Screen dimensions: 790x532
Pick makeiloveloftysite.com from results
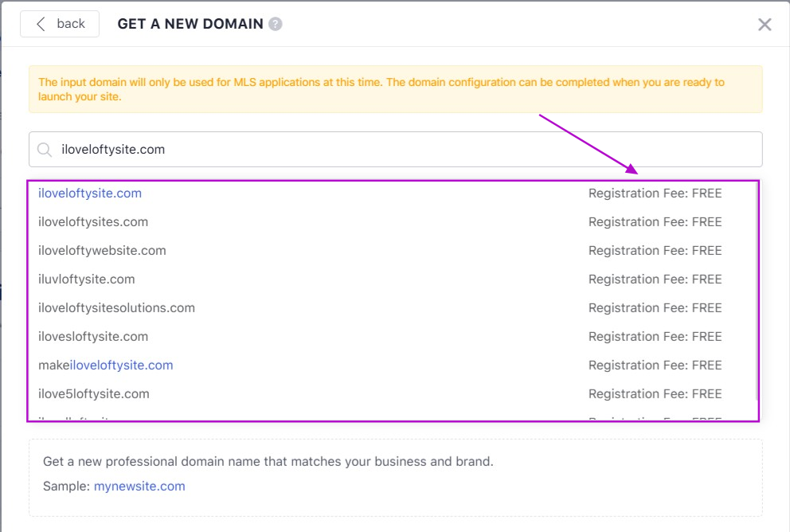pos(106,366)
